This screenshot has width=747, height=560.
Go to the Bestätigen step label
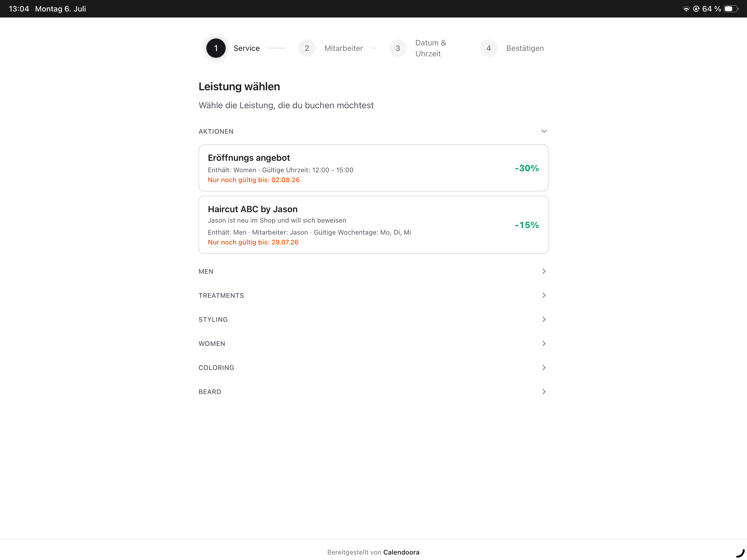[x=525, y=48]
